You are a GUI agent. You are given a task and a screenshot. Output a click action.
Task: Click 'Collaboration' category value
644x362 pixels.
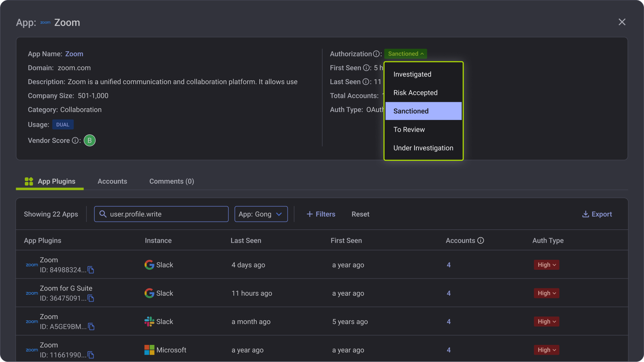(81, 110)
